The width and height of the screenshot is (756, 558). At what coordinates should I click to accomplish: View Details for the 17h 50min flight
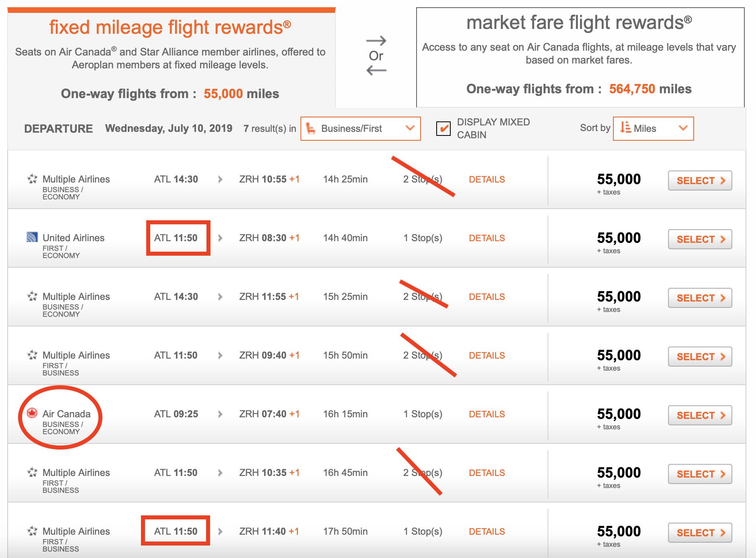coord(487,531)
